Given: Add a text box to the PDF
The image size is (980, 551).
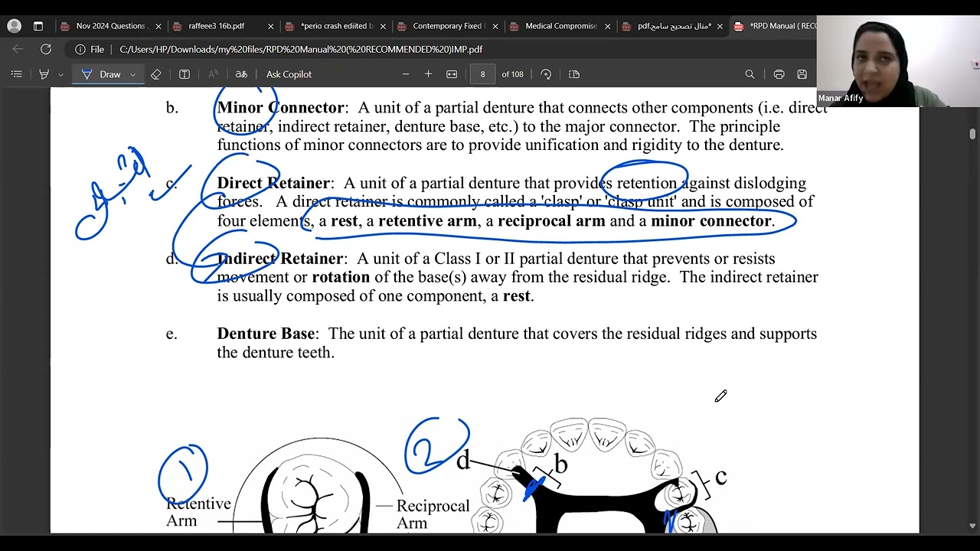Looking at the screenshot, I should [x=185, y=74].
